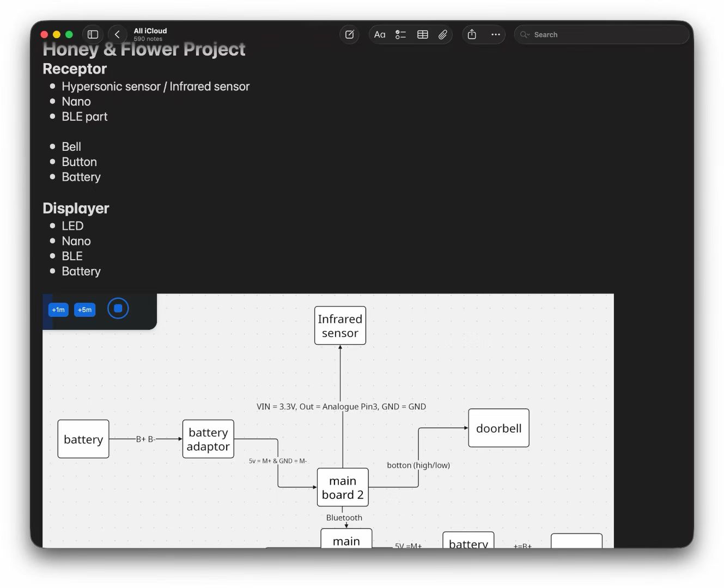Insert a checklist
This screenshot has width=724, height=588.
coord(400,34)
